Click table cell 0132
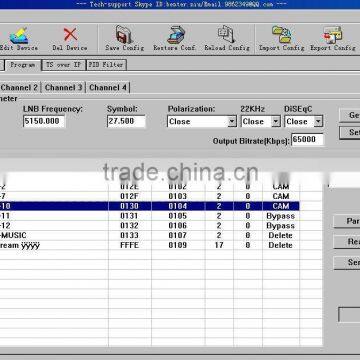360x360 pixels. [x=129, y=226]
